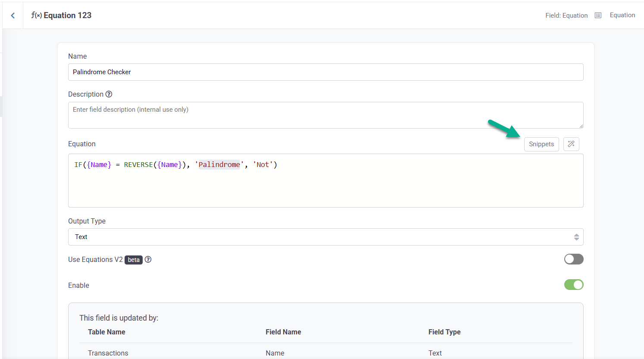Select the Transactions table row entry
The height and width of the screenshot is (359, 644).
pos(108,353)
